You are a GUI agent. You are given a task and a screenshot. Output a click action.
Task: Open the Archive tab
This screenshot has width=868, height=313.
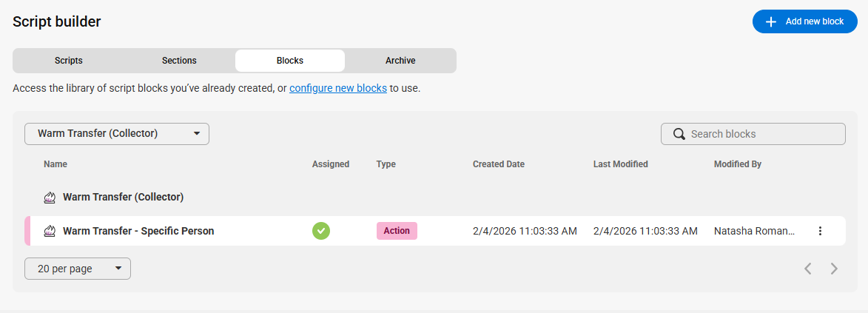(400, 61)
